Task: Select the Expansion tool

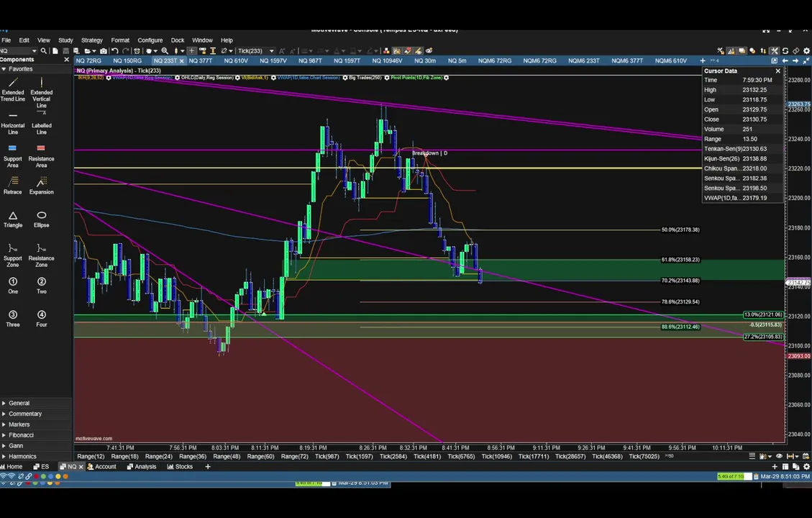Action: pyautogui.click(x=42, y=186)
